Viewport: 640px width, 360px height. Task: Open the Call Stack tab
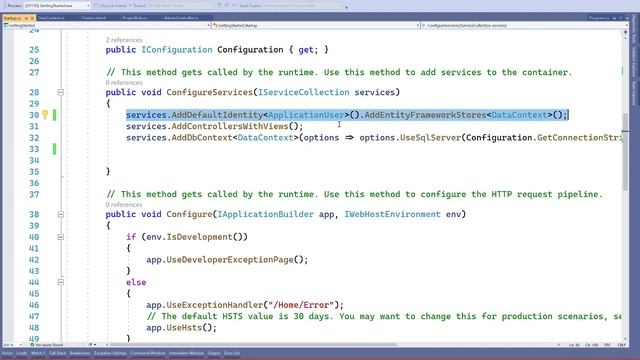click(x=58, y=353)
